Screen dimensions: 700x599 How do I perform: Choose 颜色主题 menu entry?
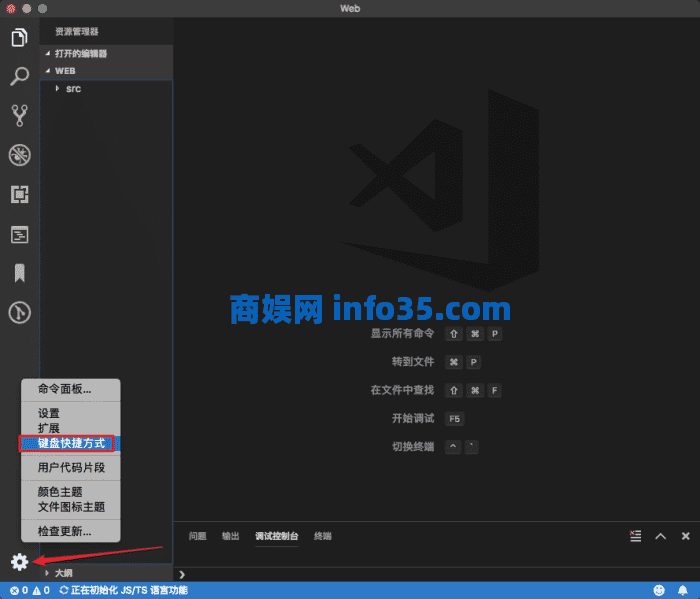tap(71, 492)
